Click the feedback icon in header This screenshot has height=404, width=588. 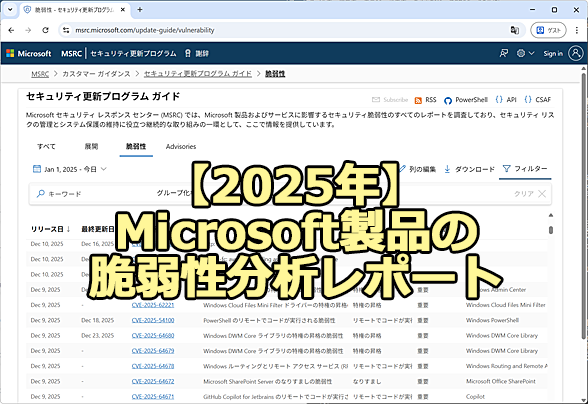click(x=504, y=53)
